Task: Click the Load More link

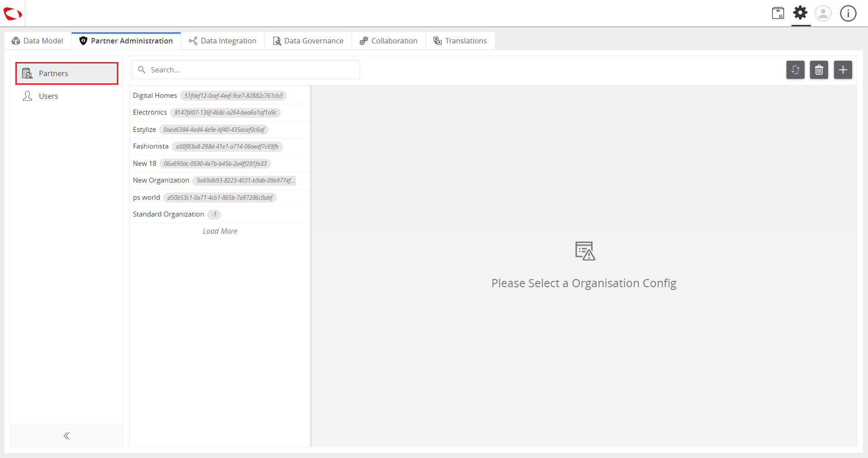Action: pyautogui.click(x=220, y=231)
